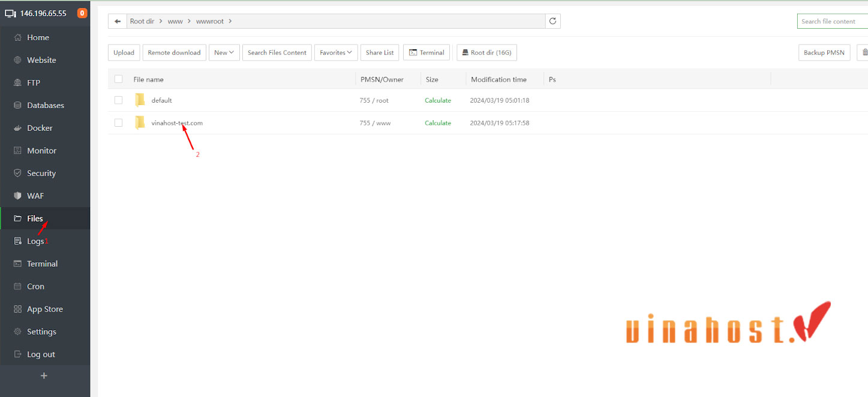Check the box for default folder
Screen dimensions: 868x397
118,100
